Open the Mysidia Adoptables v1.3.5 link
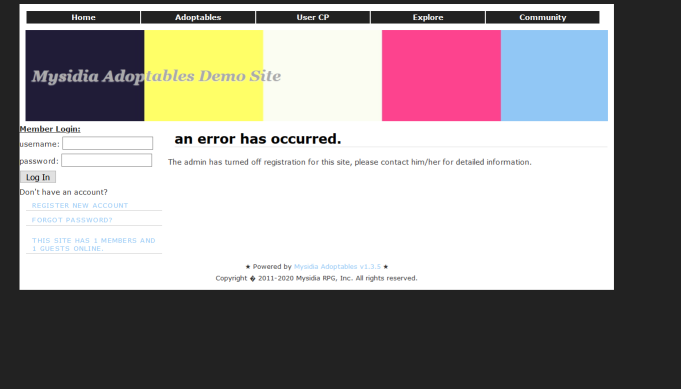 tap(337, 267)
